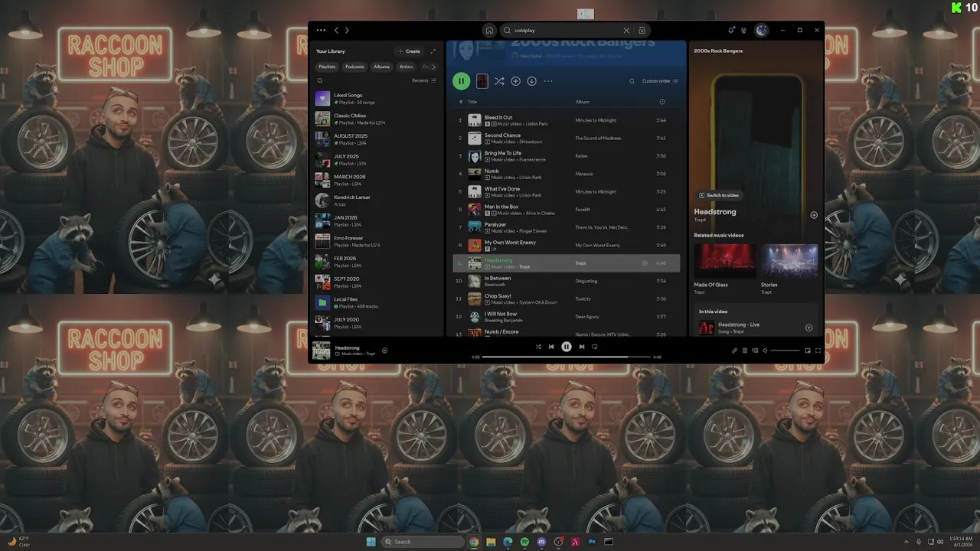Open the lyrics microphone icon
Viewport: 980px width, 551px height.
click(734, 350)
